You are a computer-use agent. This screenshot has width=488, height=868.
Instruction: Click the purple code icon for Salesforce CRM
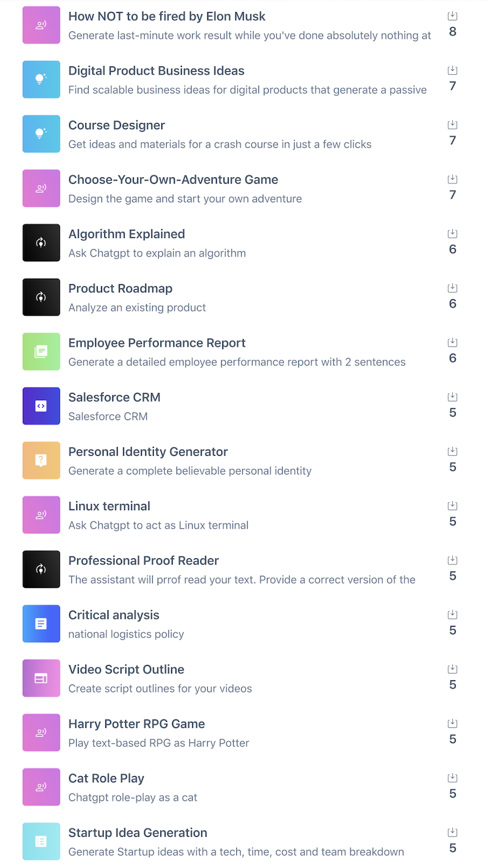click(41, 406)
